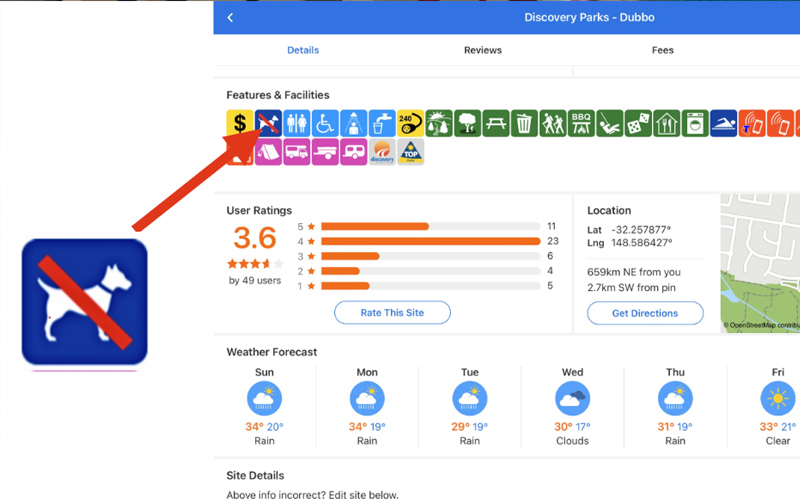Image resolution: width=800 pixels, height=500 pixels.
Task: Click the Weather Forecast heading
Action: point(271,352)
